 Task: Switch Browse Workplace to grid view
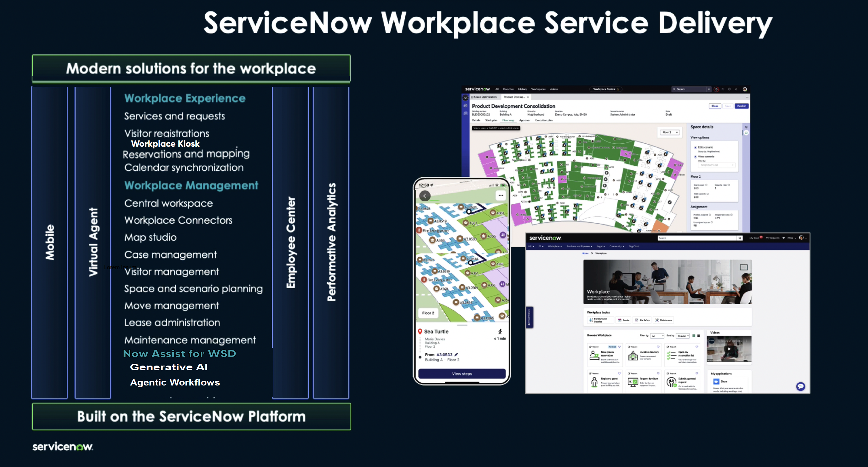click(694, 336)
